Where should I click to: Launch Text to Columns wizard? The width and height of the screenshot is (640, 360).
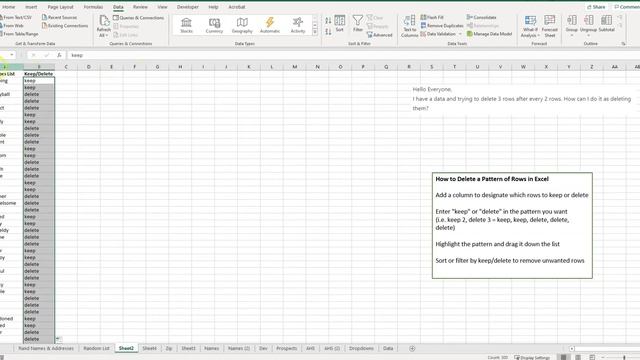click(409, 26)
